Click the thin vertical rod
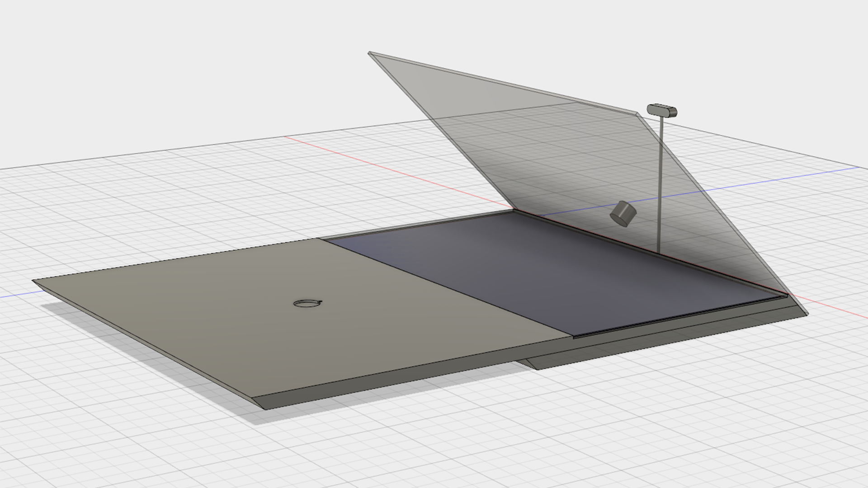Viewport: 868px width, 488px height. (660, 181)
